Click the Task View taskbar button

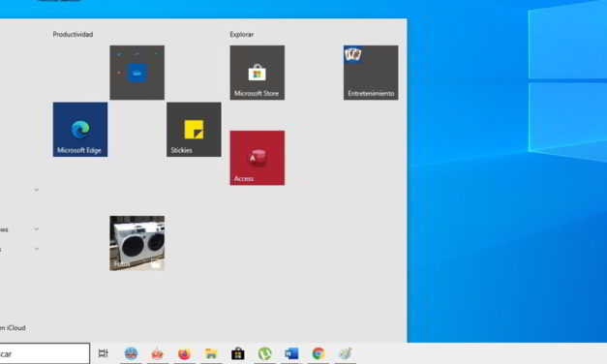point(103,353)
